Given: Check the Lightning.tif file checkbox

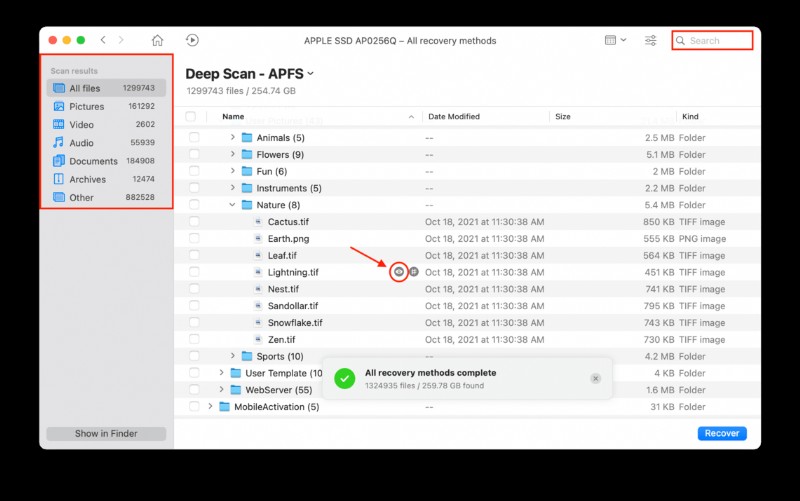Looking at the screenshot, I should [194, 272].
